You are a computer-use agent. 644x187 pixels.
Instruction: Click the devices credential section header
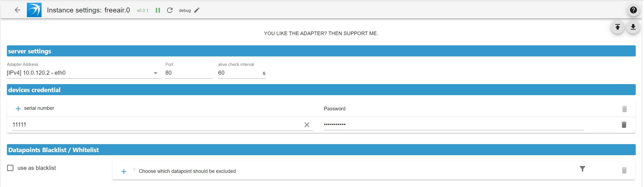(x=321, y=90)
